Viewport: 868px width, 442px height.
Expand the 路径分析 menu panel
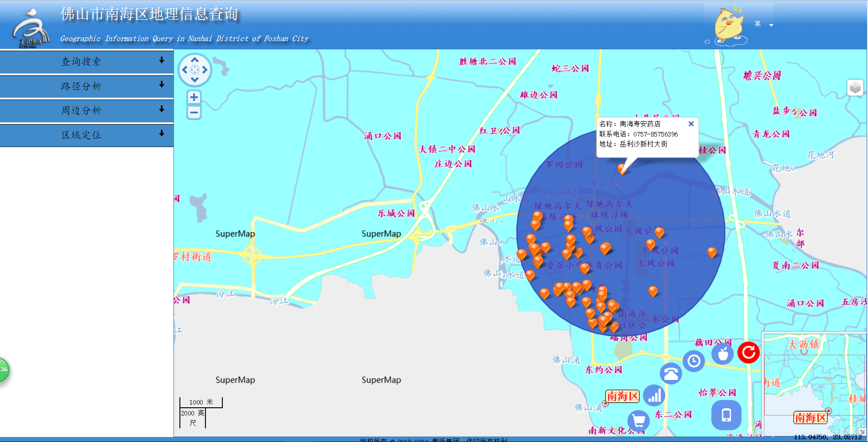pos(87,86)
